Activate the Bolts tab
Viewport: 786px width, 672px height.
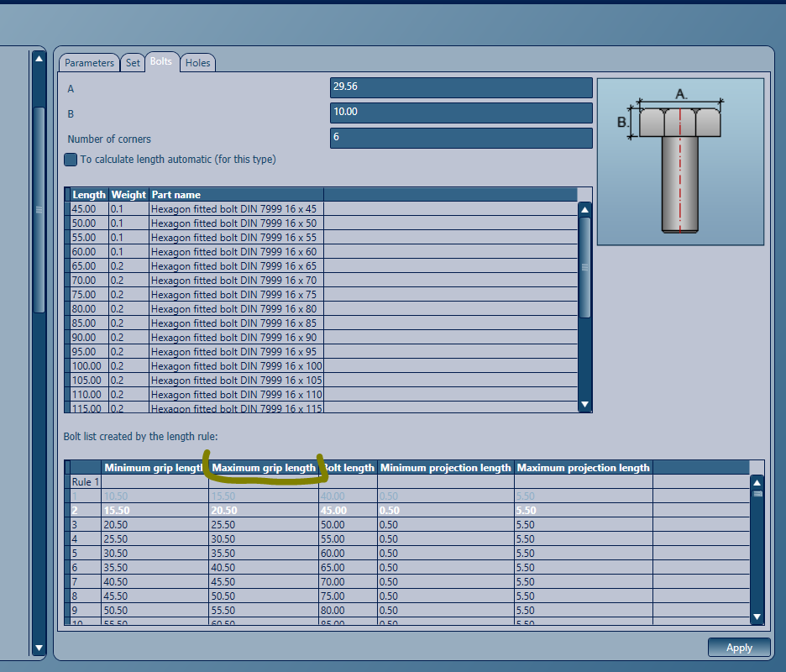pyautogui.click(x=161, y=60)
